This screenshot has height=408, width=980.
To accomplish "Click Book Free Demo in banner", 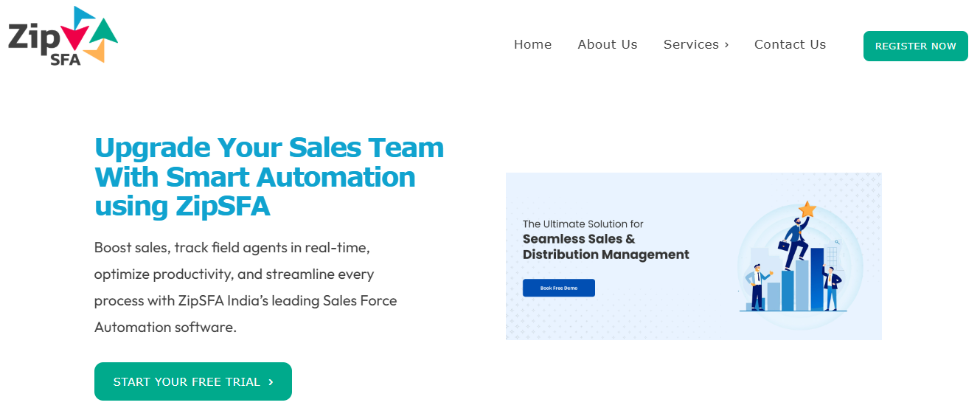I will [x=559, y=288].
